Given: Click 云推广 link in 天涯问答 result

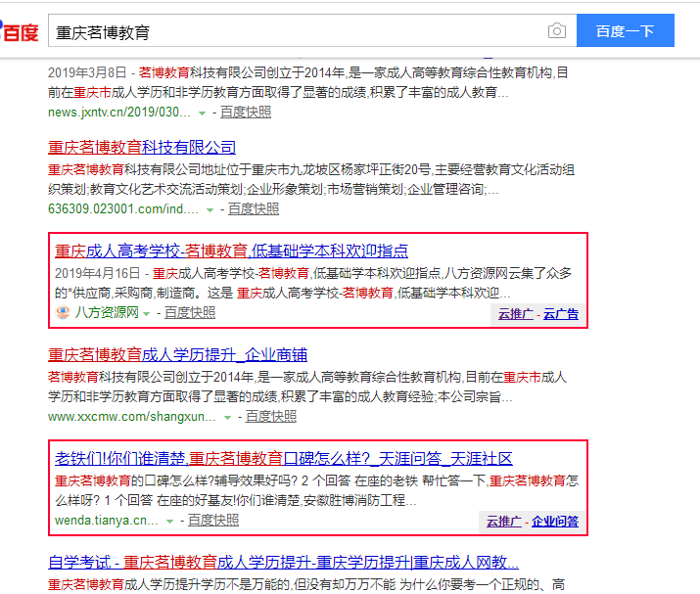Looking at the screenshot, I should tap(503, 522).
